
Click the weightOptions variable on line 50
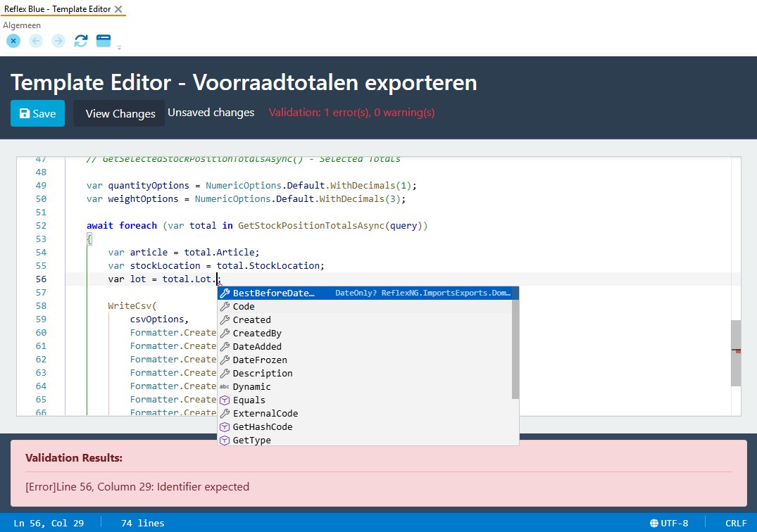click(144, 198)
